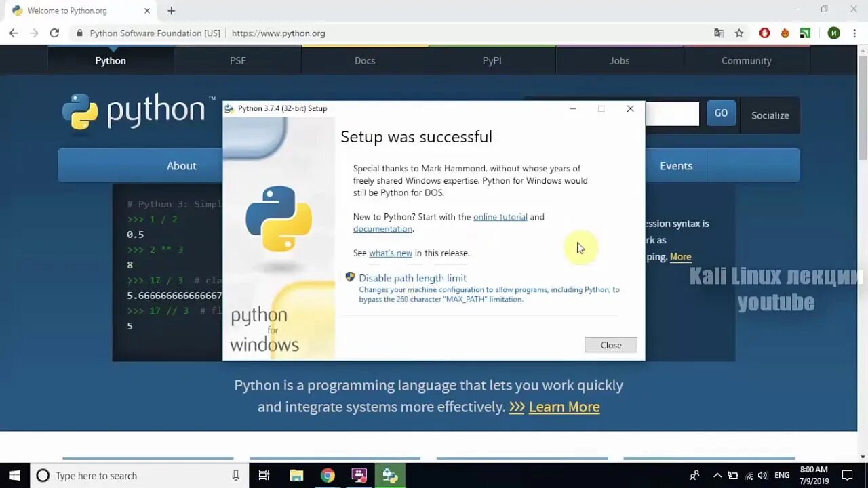Open the translate page icon

tap(719, 33)
